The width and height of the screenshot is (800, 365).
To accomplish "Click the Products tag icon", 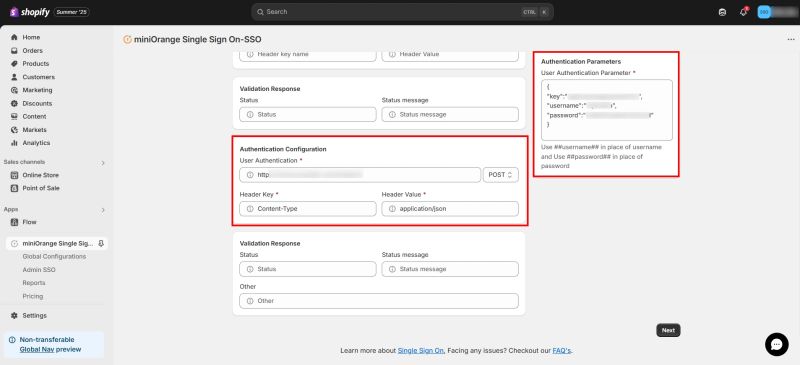I will tap(14, 64).
